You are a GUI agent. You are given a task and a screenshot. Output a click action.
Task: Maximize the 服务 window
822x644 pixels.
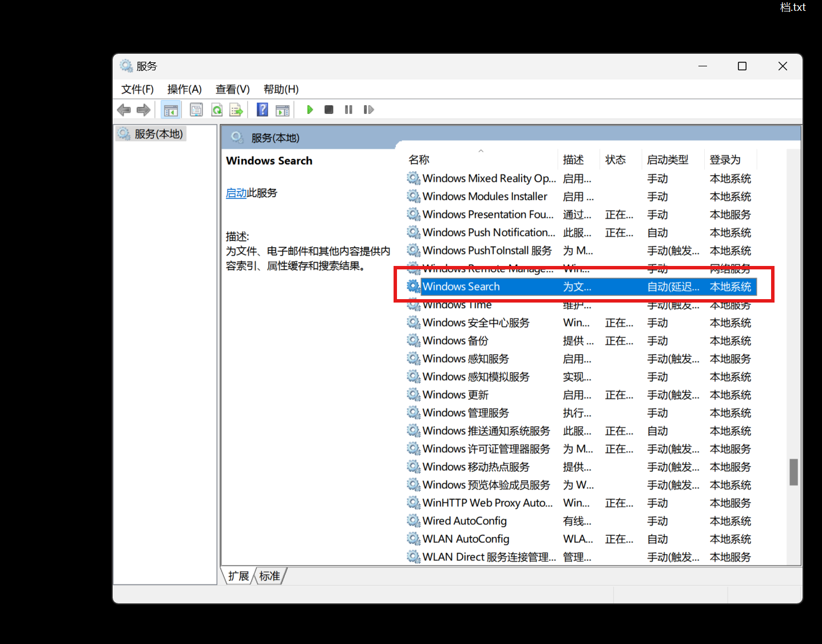point(742,66)
